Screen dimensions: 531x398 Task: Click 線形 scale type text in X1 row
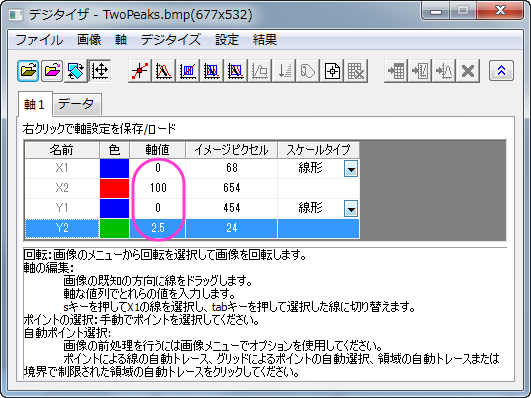(311, 168)
